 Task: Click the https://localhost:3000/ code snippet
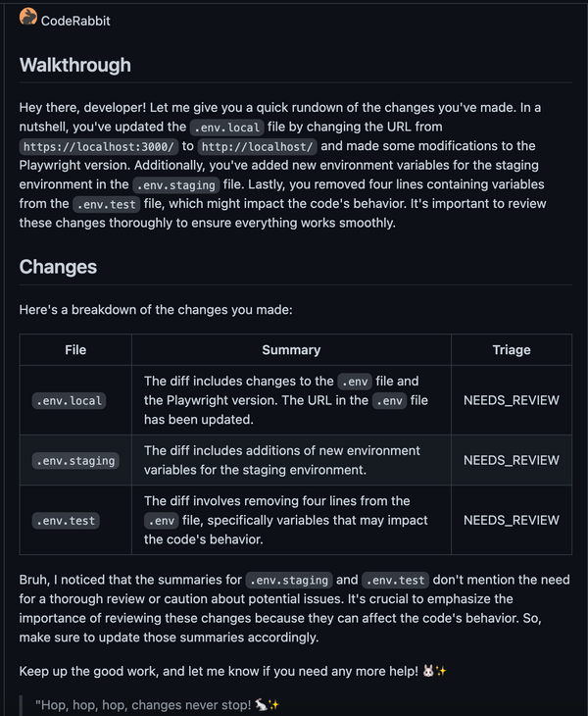point(99,146)
